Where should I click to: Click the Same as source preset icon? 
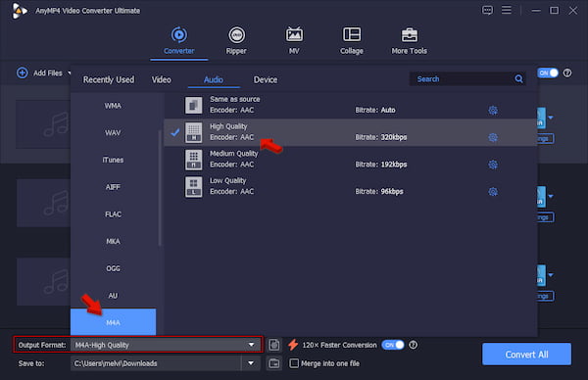tap(193, 105)
